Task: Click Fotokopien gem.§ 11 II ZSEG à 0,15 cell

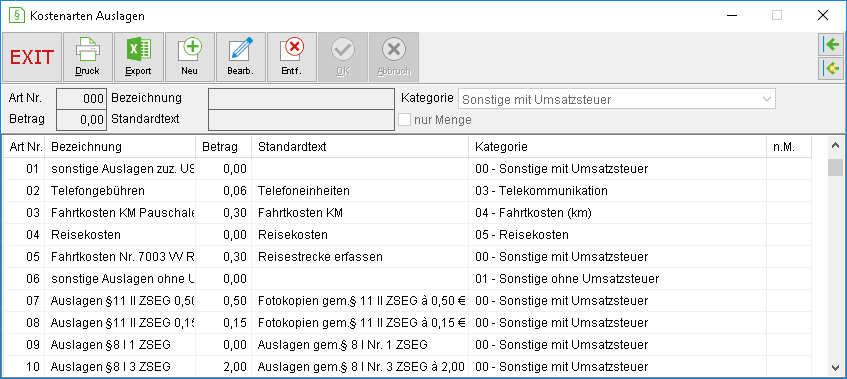Action: [x=360, y=323]
